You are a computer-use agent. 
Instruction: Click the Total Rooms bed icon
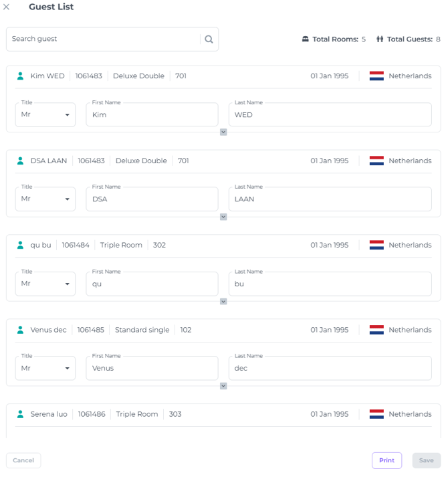click(x=306, y=39)
